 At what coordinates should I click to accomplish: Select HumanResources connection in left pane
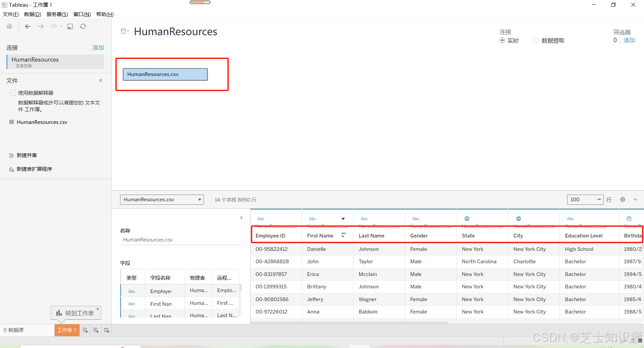click(55, 62)
